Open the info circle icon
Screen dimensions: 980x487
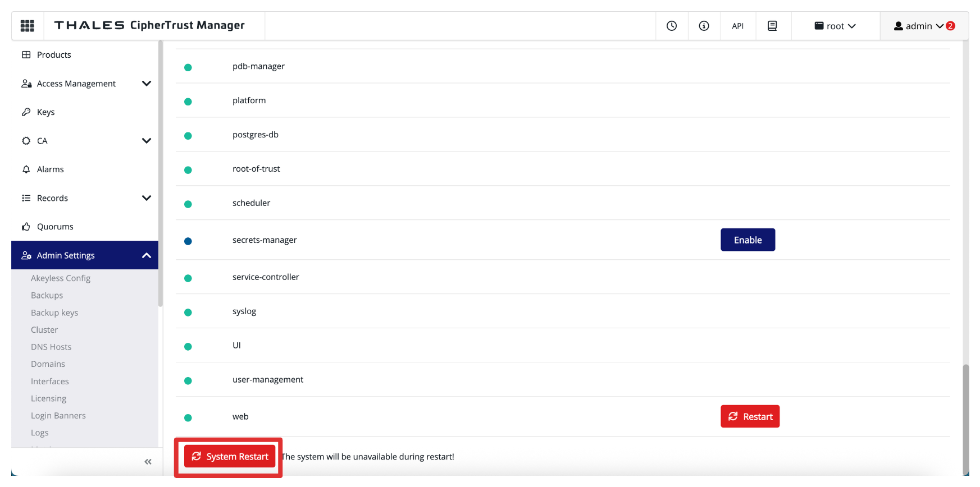704,26
